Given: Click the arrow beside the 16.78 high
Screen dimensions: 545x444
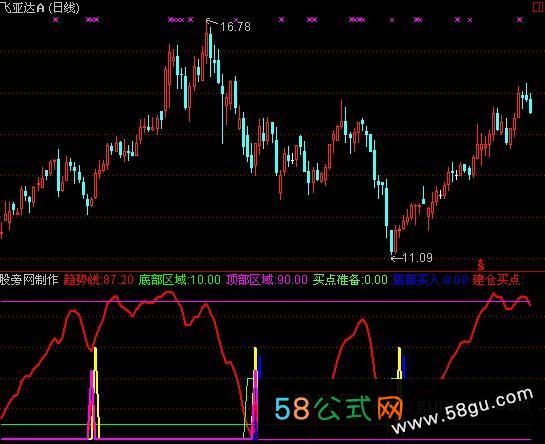Looking at the screenshot, I should [212, 22].
